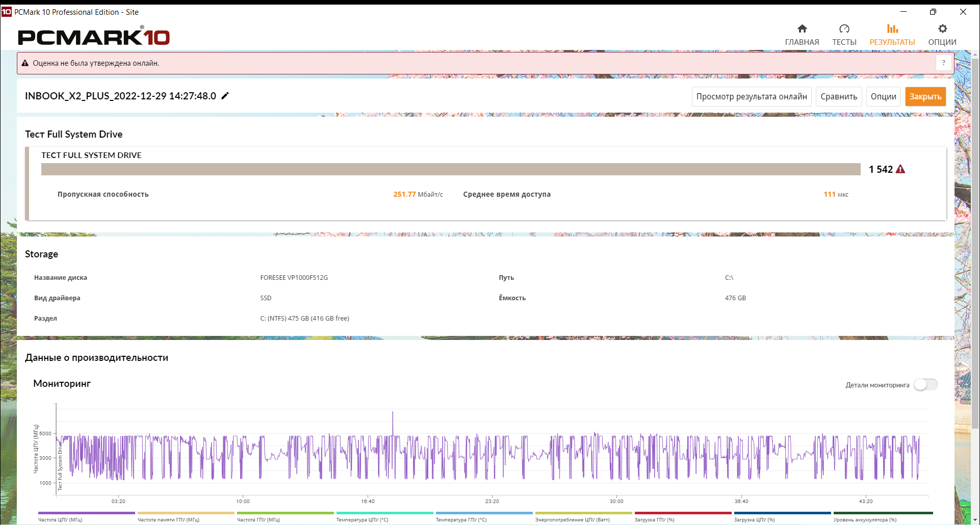Open the Опции button beside Сравнить

coord(883,96)
